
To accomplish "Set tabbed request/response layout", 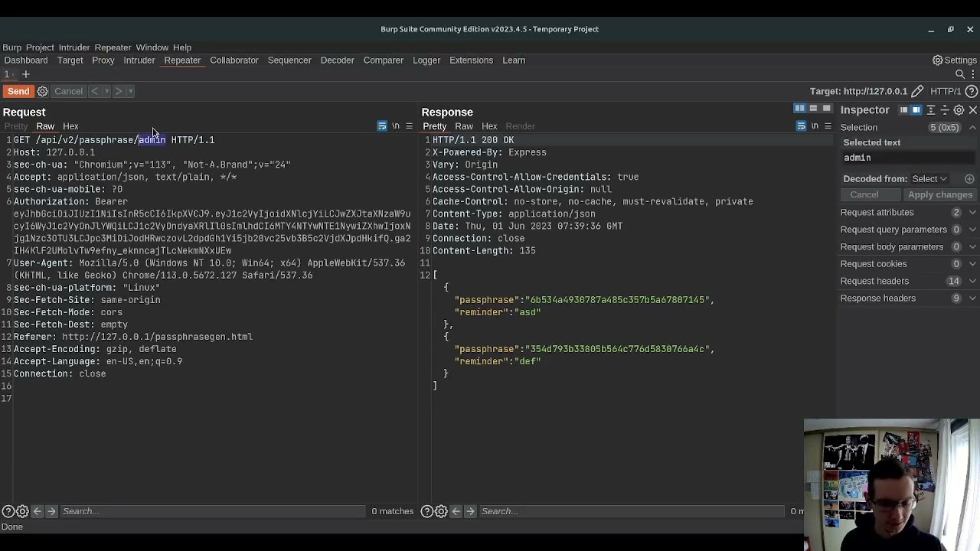I will tap(827, 109).
